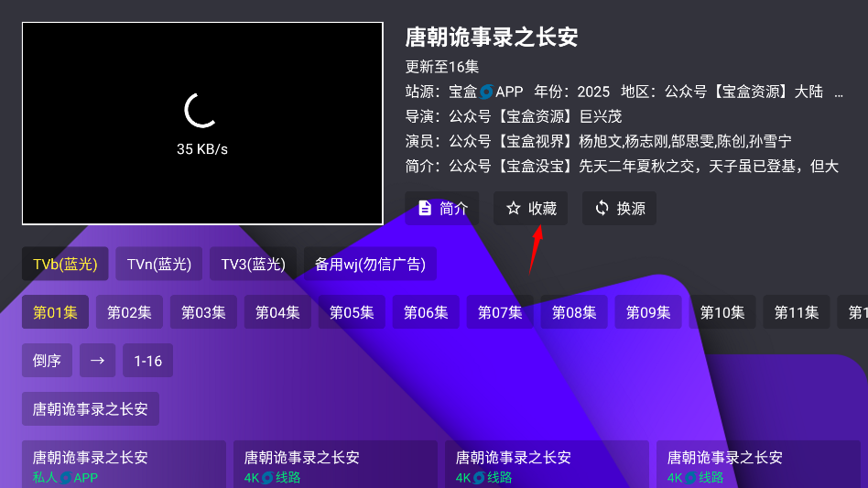
Task: Play episode 第06集
Action: tap(427, 312)
